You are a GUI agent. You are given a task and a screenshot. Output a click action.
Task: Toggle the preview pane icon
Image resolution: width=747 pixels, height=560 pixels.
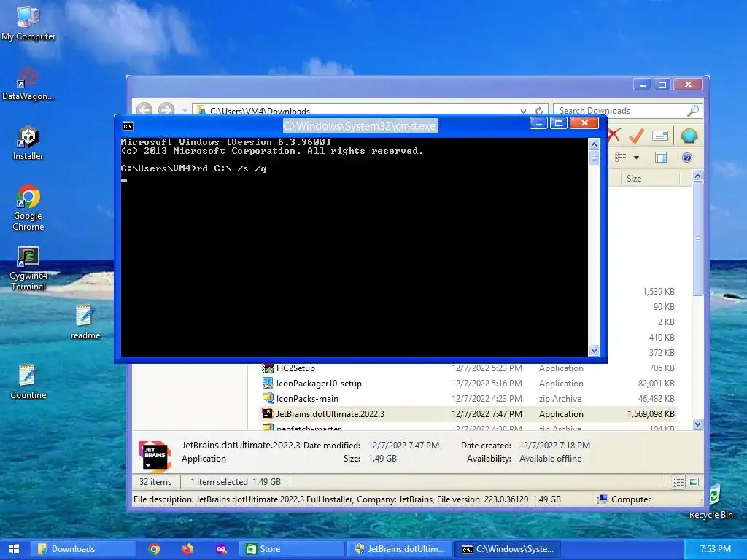click(661, 157)
